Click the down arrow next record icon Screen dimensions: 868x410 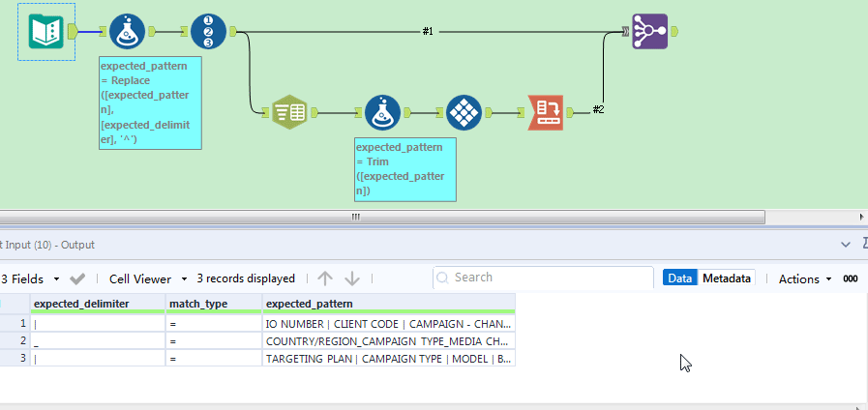[352, 278]
